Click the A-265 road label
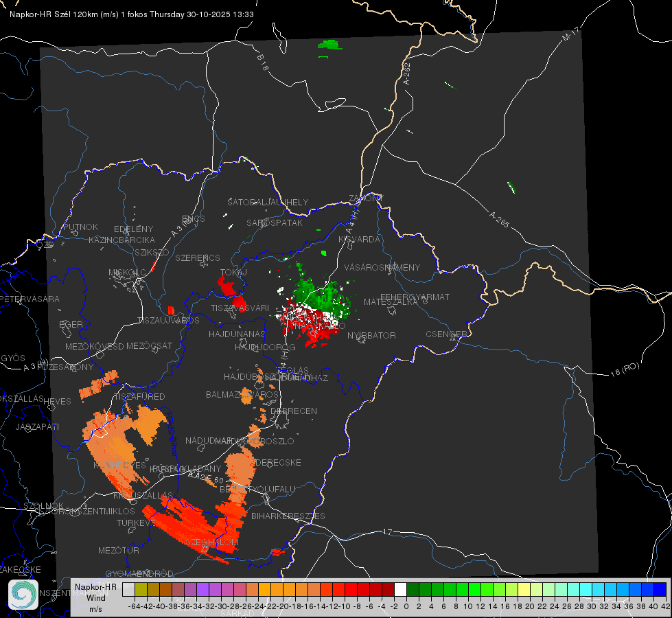Screen dimensions: 672x618 pos(499,219)
